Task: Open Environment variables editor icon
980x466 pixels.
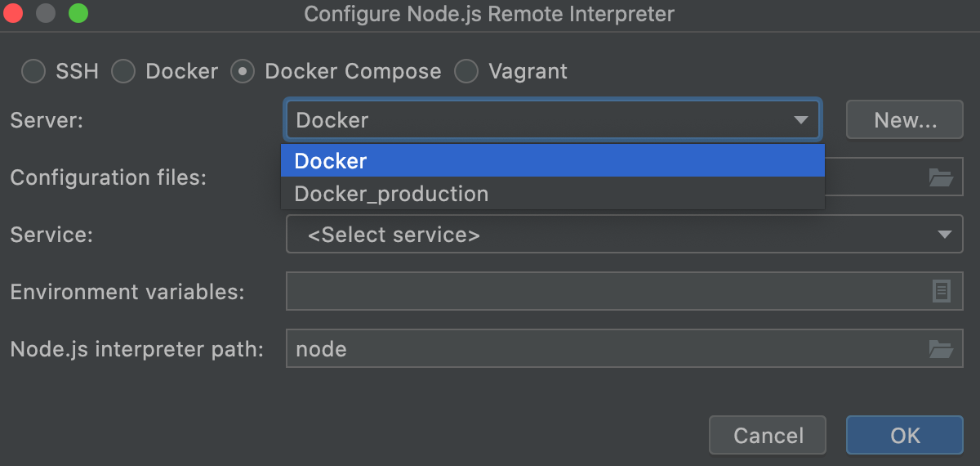Action: point(942,291)
